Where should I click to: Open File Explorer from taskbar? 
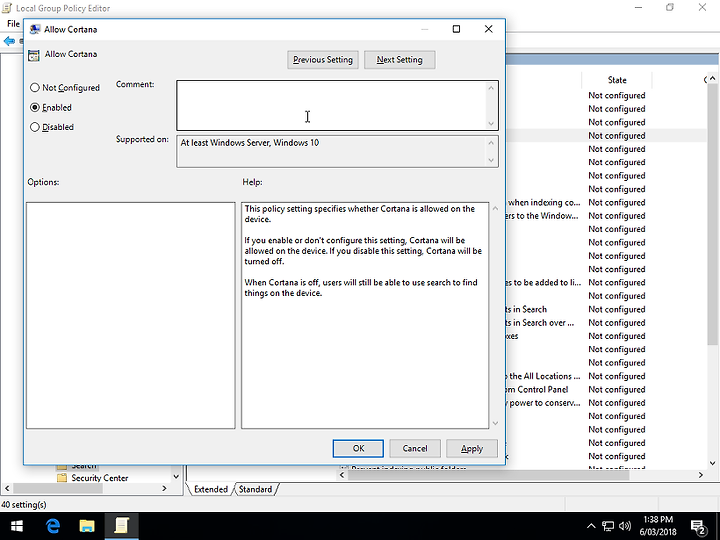(87, 526)
